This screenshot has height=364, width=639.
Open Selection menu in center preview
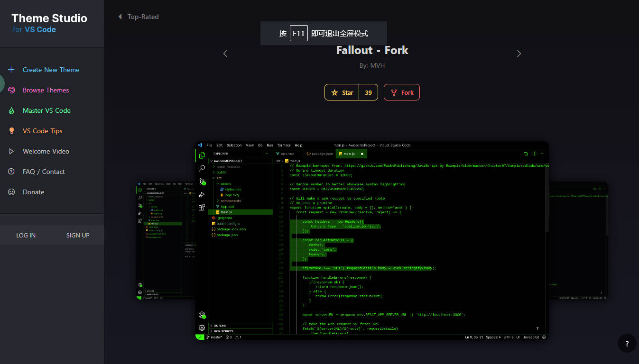234,145
